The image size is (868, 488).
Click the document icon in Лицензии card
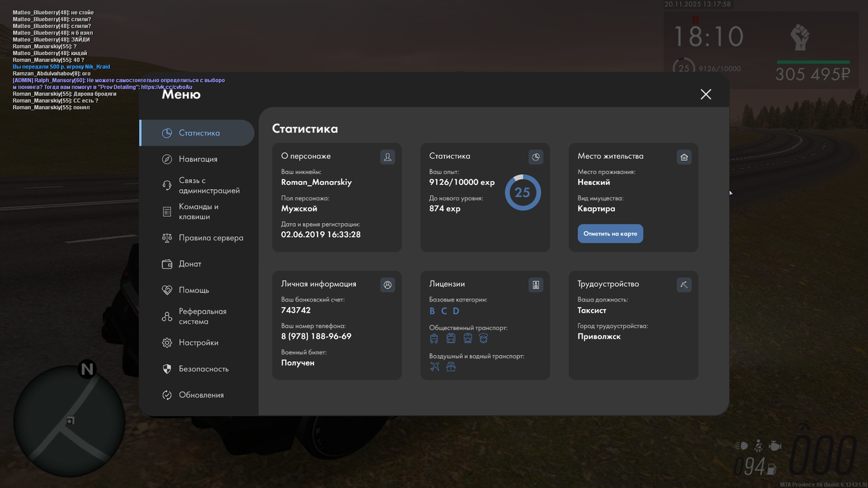point(536,285)
